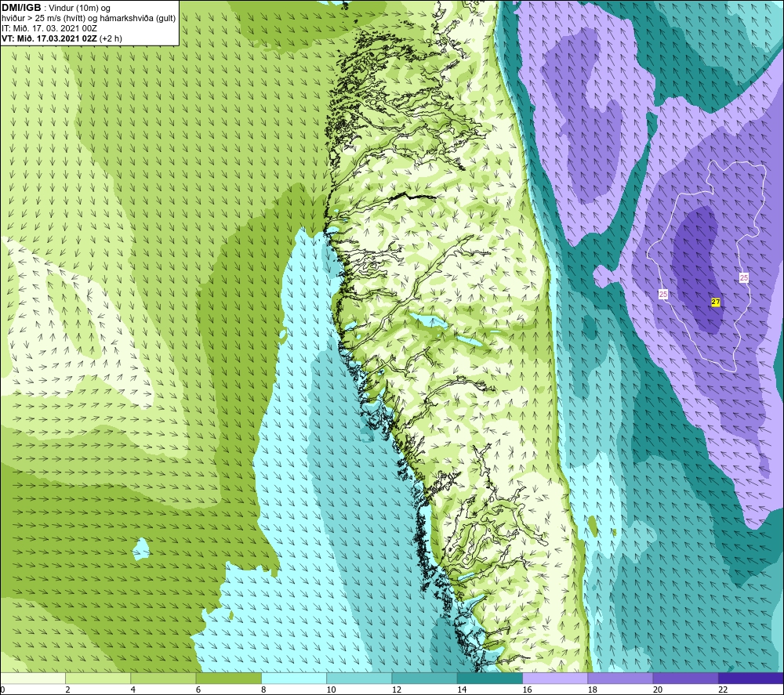Select the palest 0–2 m/s legend swatch
Viewport: 784px width, 695px height.
[x=32, y=678]
